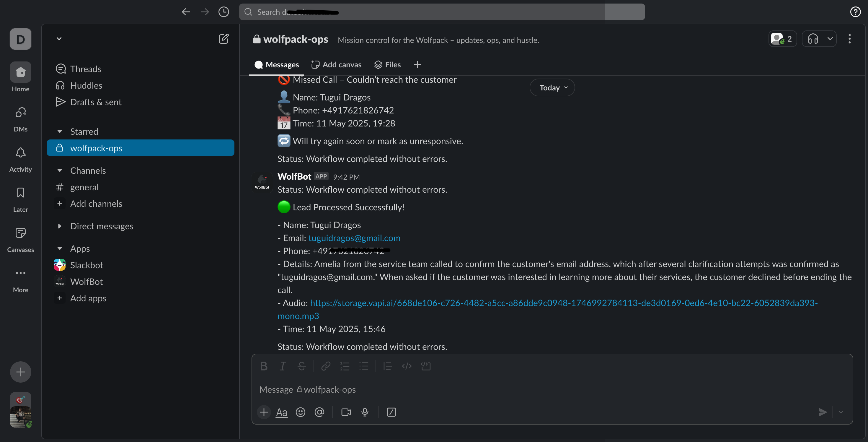Open send options dropdown arrow
The height and width of the screenshot is (442, 868).
coord(841,412)
